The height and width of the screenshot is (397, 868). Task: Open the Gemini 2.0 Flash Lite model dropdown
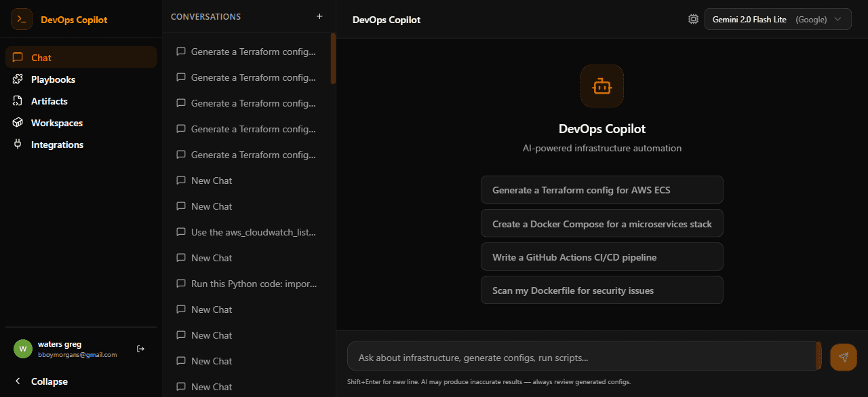[777, 19]
